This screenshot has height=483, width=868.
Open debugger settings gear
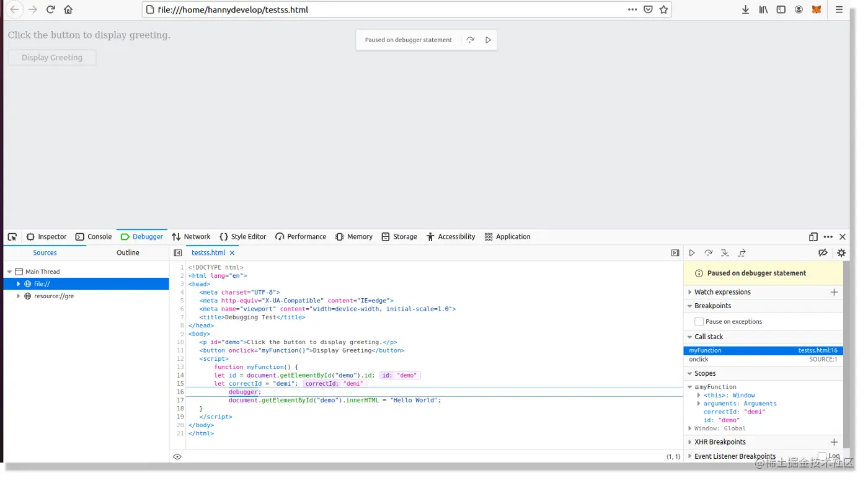coord(841,253)
